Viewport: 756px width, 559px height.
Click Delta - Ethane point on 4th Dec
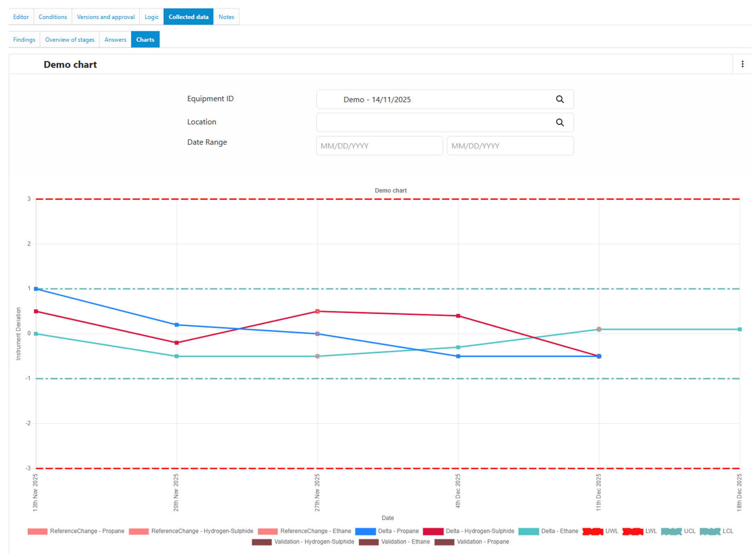[x=458, y=348]
